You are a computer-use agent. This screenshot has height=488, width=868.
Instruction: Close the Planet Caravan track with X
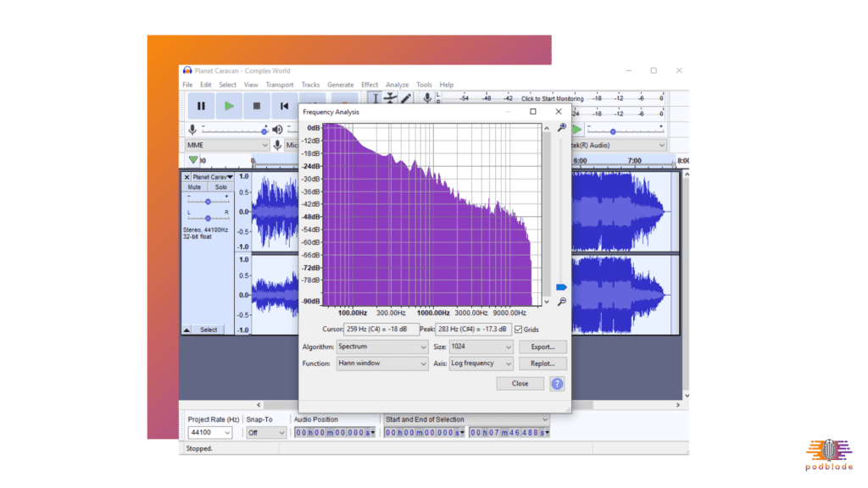pos(186,177)
